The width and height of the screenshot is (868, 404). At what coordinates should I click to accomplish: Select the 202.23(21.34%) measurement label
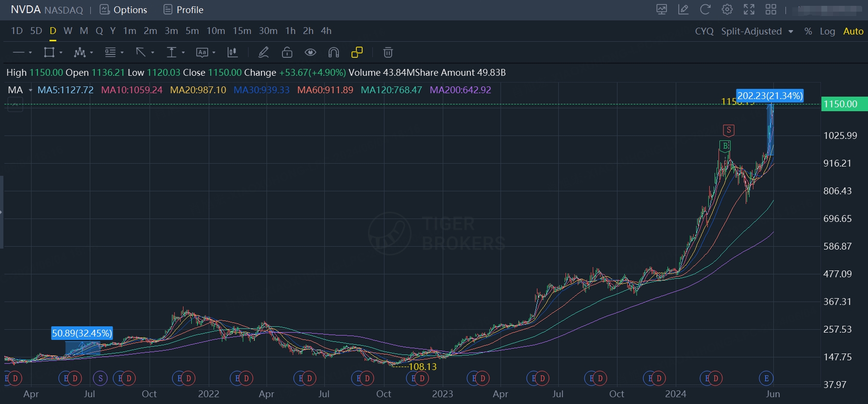click(x=770, y=96)
